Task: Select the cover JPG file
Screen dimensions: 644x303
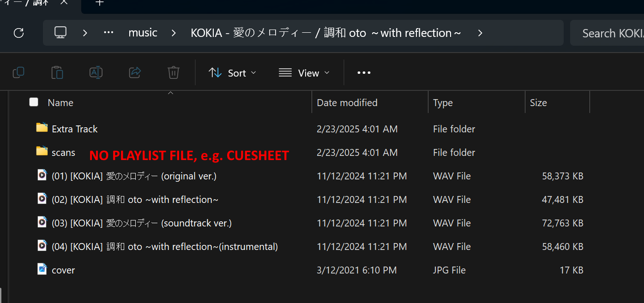Action: coord(63,270)
